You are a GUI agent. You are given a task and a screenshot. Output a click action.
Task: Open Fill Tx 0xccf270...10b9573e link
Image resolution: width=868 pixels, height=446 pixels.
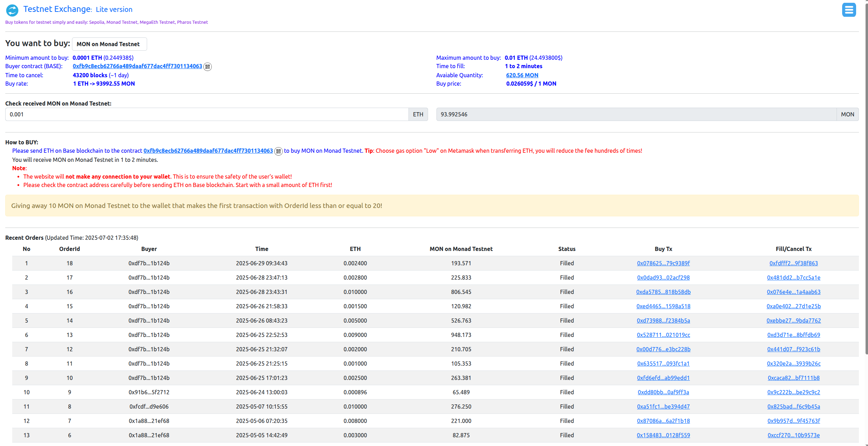tap(794, 435)
